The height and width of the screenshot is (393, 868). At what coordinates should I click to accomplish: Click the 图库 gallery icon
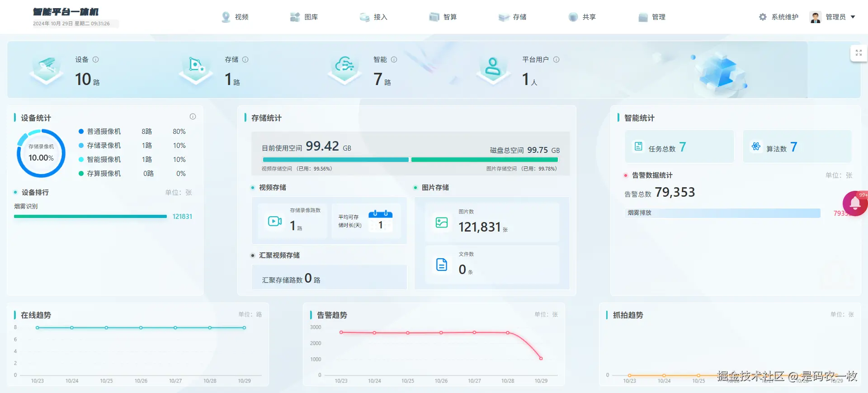point(295,17)
